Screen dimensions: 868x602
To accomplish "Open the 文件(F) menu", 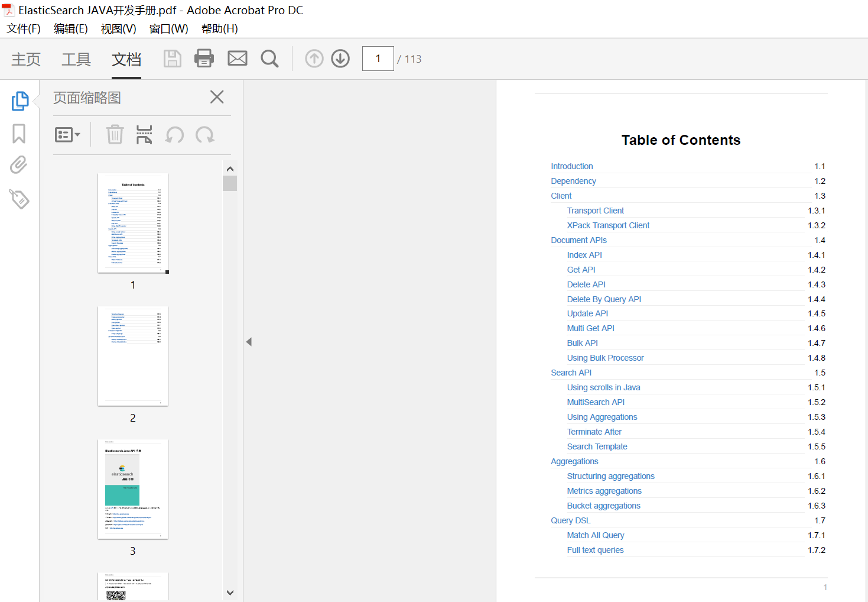I will (24, 29).
